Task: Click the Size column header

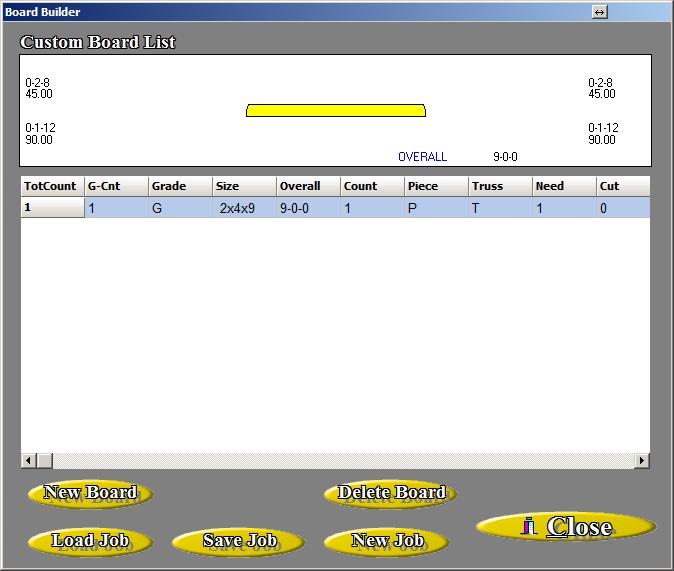Action: tap(244, 186)
